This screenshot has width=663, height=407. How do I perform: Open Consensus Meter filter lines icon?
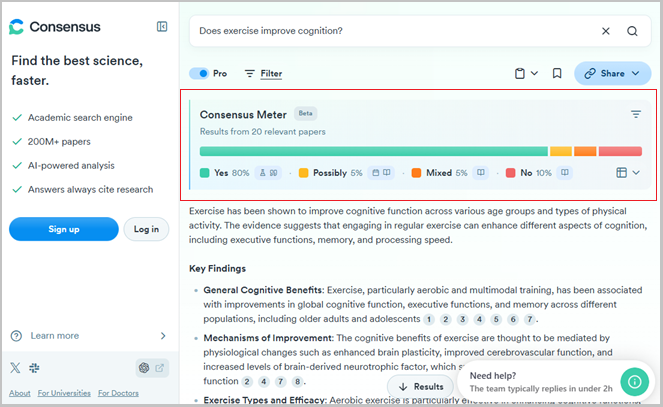[x=636, y=114]
